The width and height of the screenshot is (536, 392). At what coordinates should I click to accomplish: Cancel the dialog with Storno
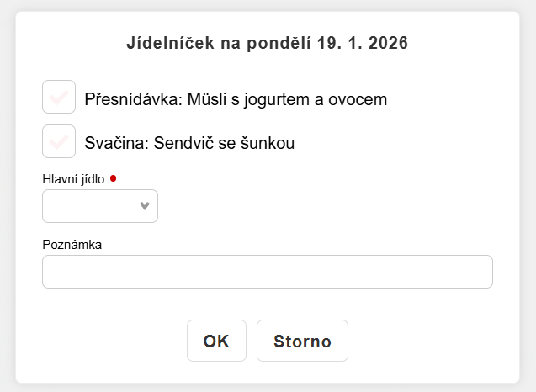point(302,342)
